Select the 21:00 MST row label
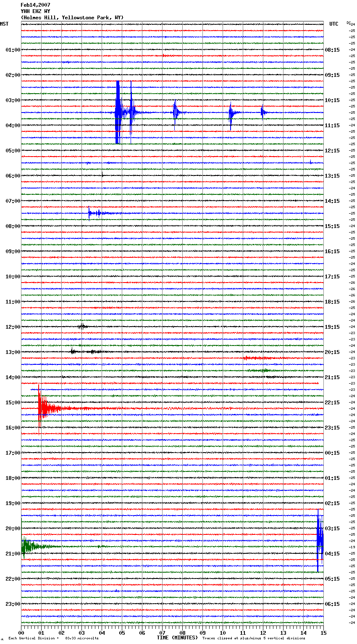The width and height of the screenshot is (357, 644). click(x=13, y=554)
